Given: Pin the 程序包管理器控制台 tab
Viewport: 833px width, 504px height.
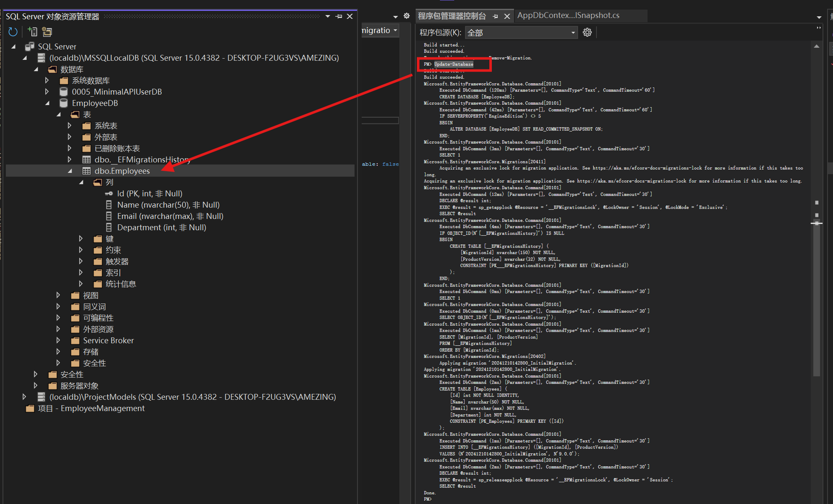Looking at the screenshot, I should point(495,16).
